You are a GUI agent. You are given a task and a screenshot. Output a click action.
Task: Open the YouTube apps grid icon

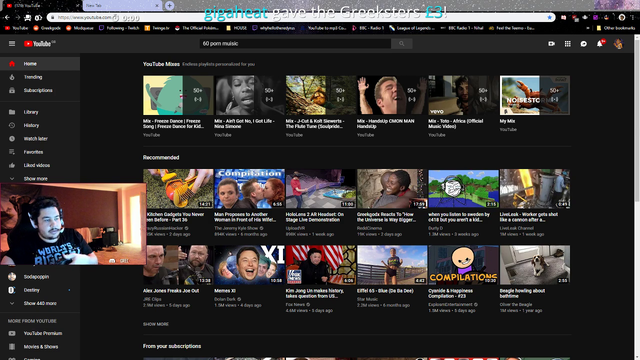click(567, 44)
